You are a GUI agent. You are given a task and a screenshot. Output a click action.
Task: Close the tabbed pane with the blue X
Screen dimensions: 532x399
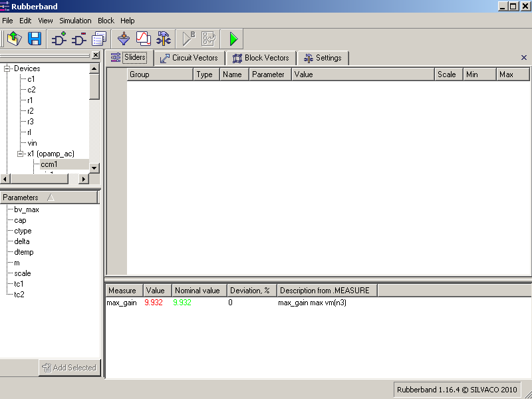524,58
